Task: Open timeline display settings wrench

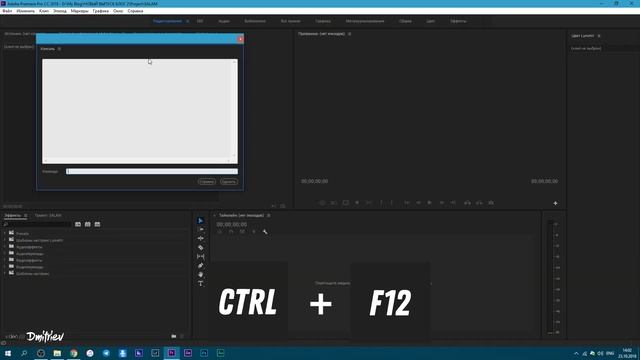Action: [x=265, y=232]
